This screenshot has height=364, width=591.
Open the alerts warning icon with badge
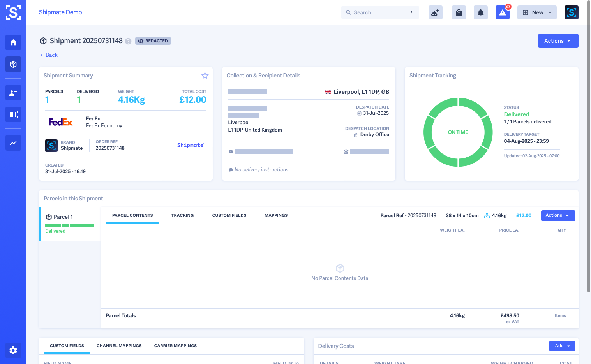503,12
